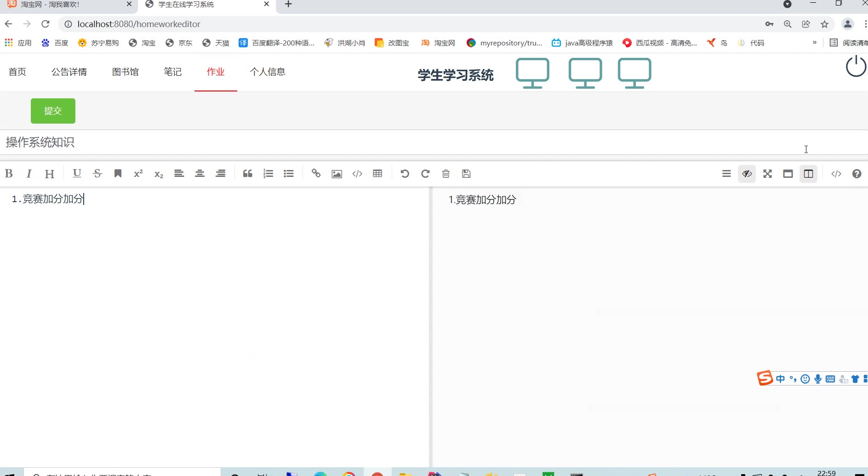Toggle bold formatting in editor toolbar
The image size is (868, 476).
pos(9,174)
